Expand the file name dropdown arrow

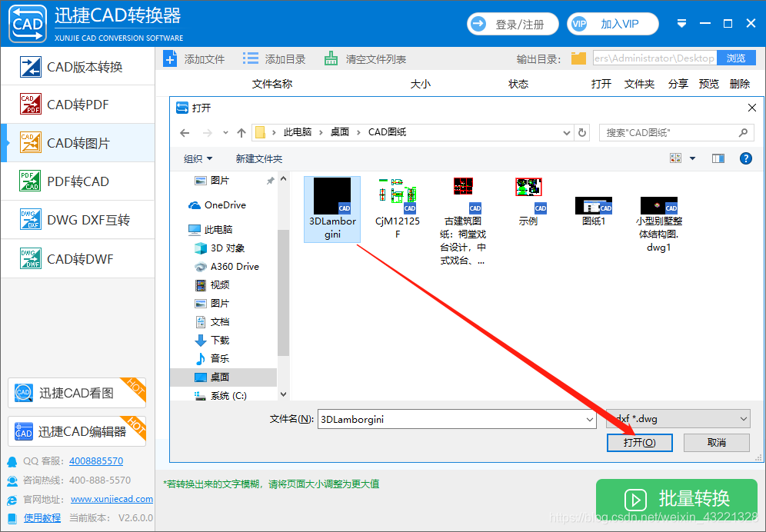coord(590,419)
